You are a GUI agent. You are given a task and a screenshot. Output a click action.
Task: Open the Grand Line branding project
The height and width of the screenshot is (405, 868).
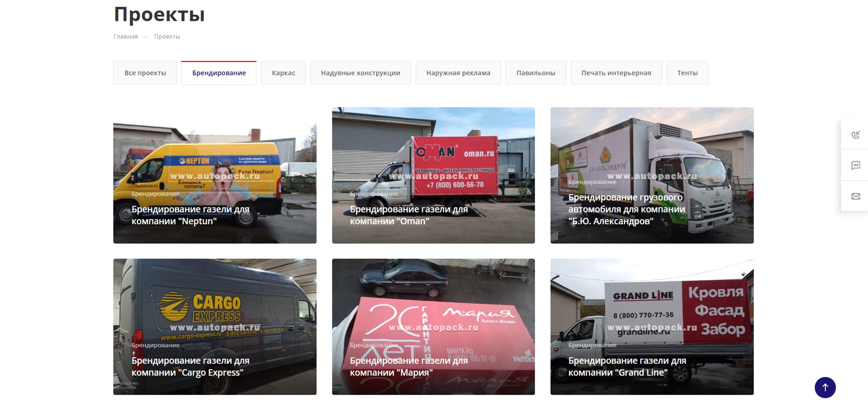coord(652,327)
